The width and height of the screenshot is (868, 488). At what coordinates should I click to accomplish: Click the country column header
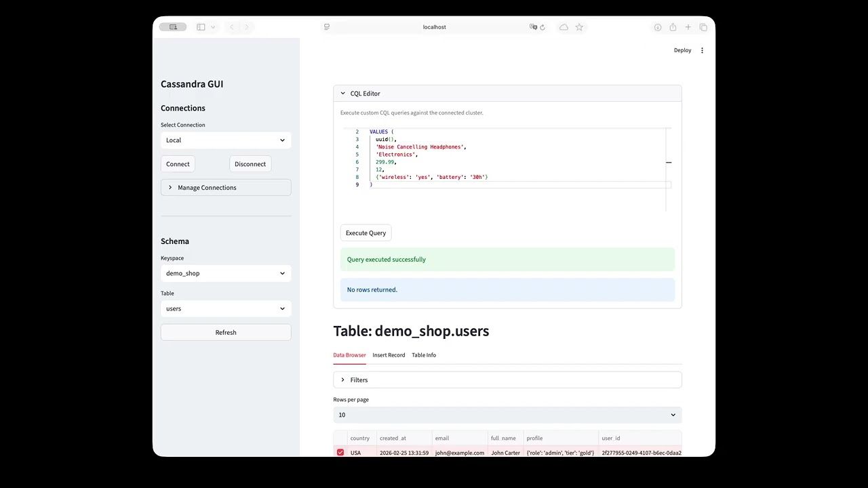361,439
